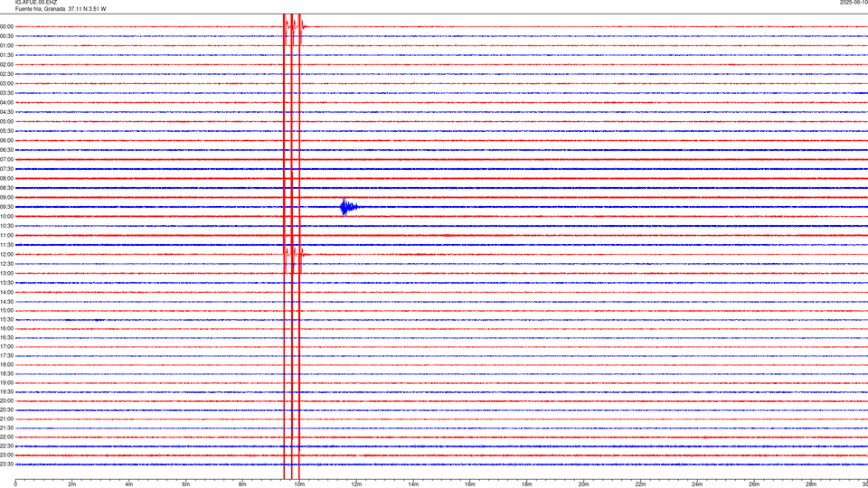This screenshot has width=868, height=488.
Task: Select the 13:30 time label
Action: click(7, 283)
